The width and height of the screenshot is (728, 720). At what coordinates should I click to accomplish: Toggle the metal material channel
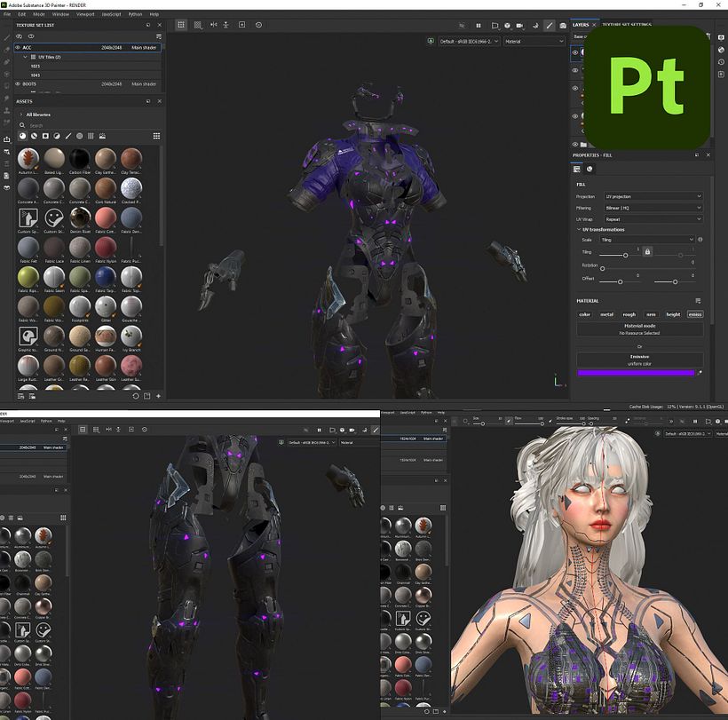607,314
